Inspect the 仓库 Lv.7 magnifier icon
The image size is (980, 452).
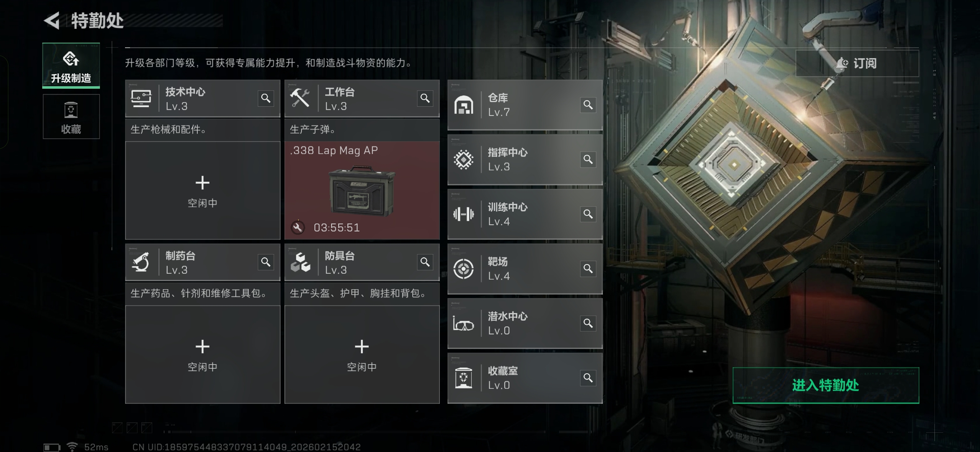pyautogui.click(x=588, y=105)
